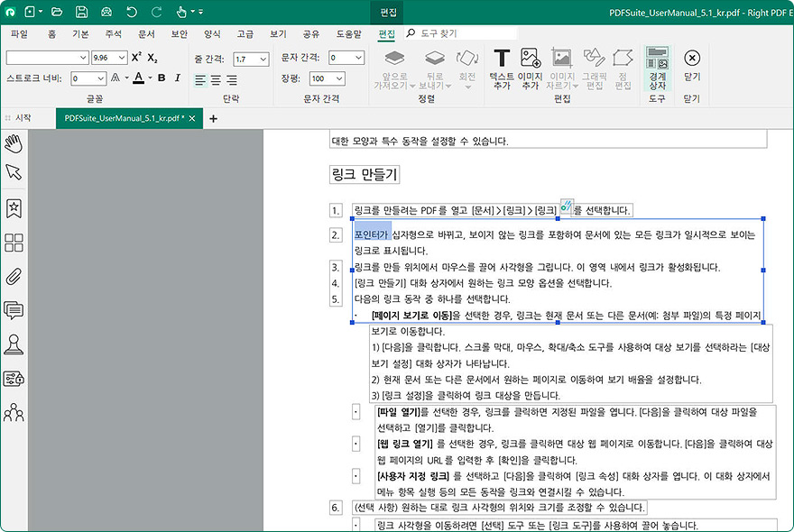This screenshot has width=794, height=532.
Task: Toggle the 경계 상자 (bounding box) display
Action: [657, 69]
